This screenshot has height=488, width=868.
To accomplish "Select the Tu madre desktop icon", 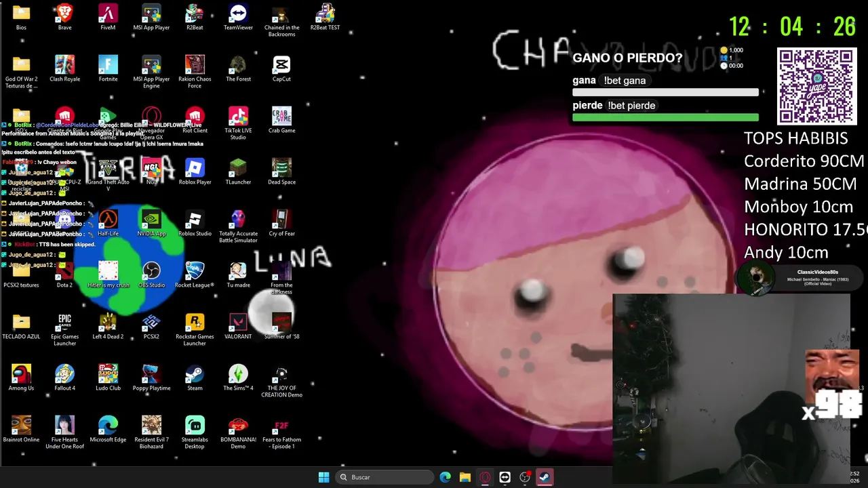I will click(x=238, y=275).
